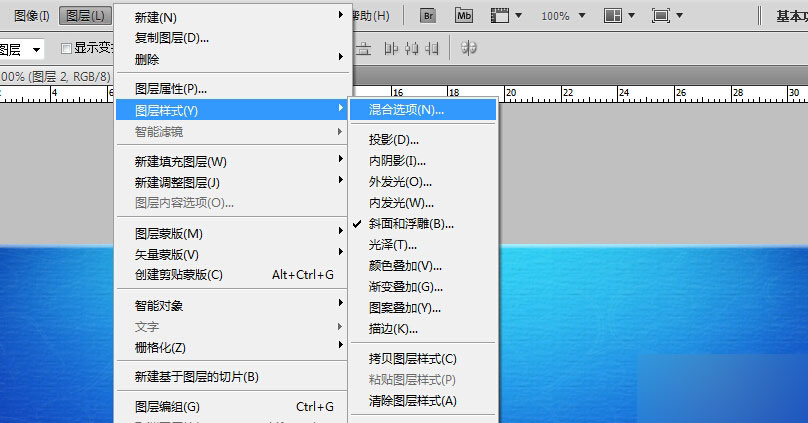The height and width of the screenshot is (423, 808).
Task: Select the 图层样式(Y) menu entry
Action: (233, 110)
